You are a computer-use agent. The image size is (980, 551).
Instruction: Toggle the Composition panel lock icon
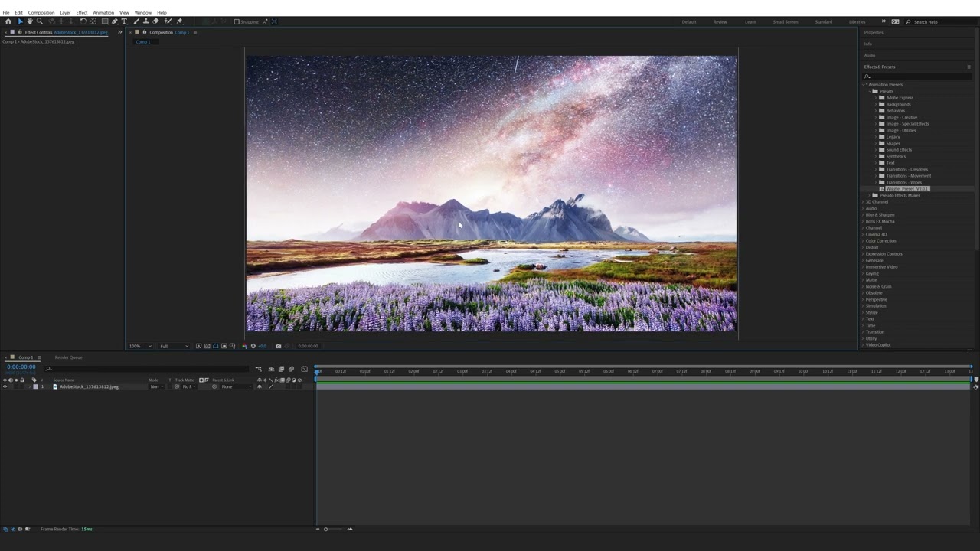(x=145, y=31)
